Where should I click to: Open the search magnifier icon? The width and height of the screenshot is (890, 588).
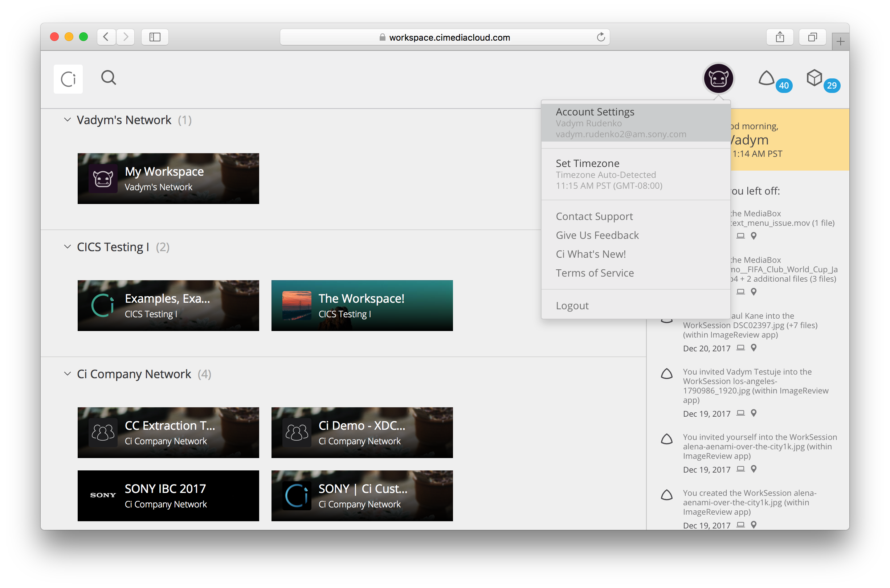point(108,78)
